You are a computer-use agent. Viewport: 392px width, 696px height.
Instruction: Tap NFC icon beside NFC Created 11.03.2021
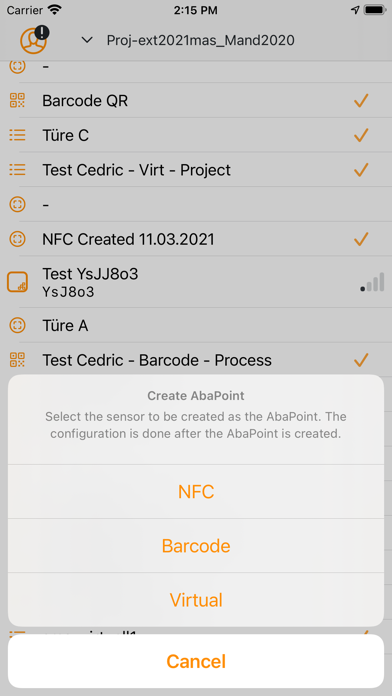[17, 239]
